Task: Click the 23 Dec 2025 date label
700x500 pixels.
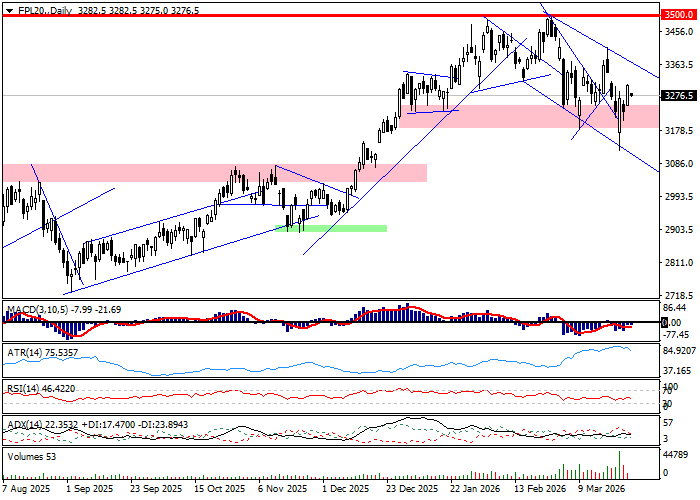Action: pos(413,491)
